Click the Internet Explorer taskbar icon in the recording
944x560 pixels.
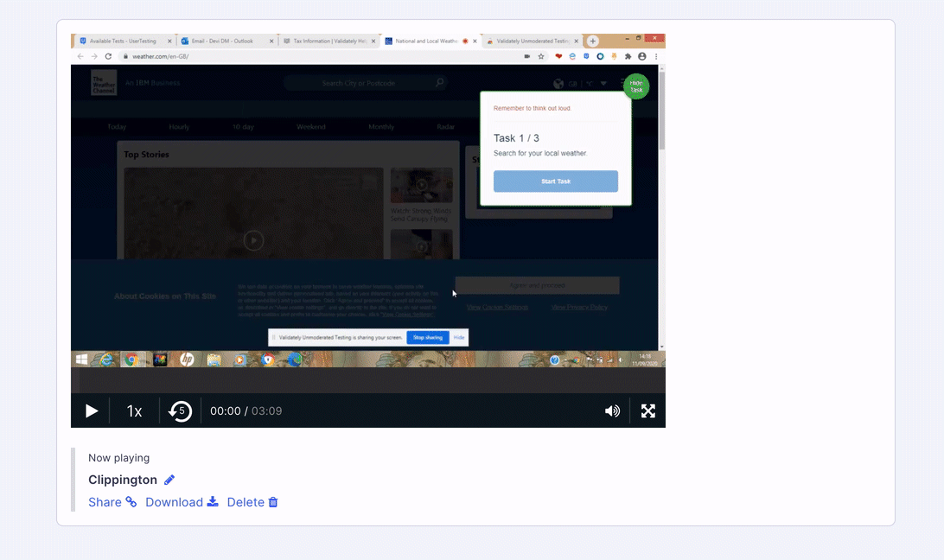click(106, 360)
